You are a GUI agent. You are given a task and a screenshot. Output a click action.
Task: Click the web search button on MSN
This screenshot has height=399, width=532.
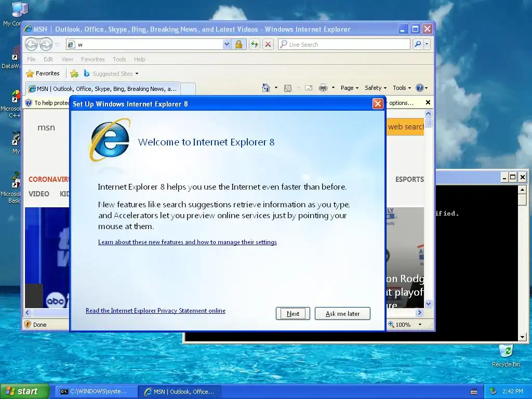[405, 127]
